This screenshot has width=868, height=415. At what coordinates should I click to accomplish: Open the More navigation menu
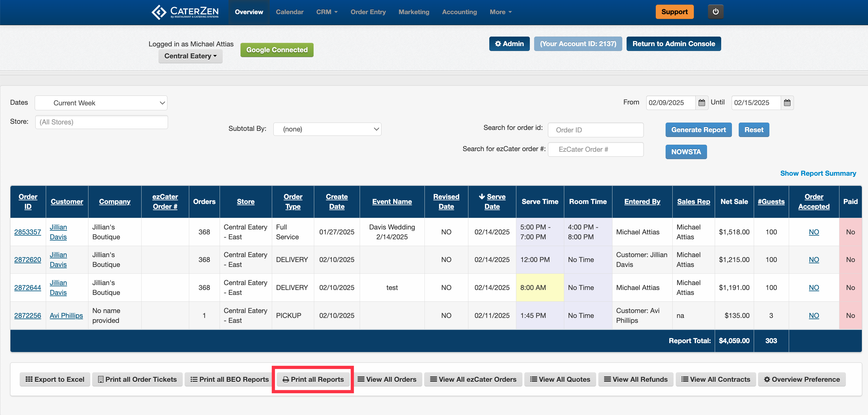[x=500, y=12]
